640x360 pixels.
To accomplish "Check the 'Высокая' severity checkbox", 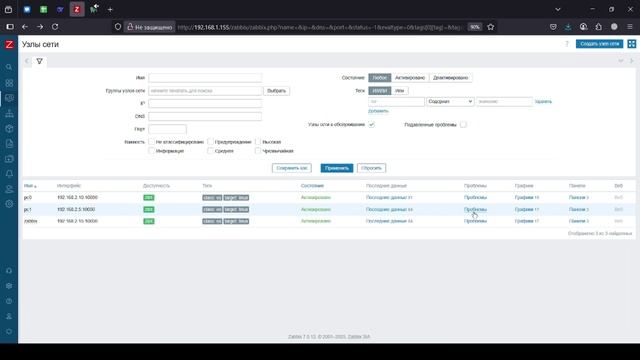I will point(258,142).
